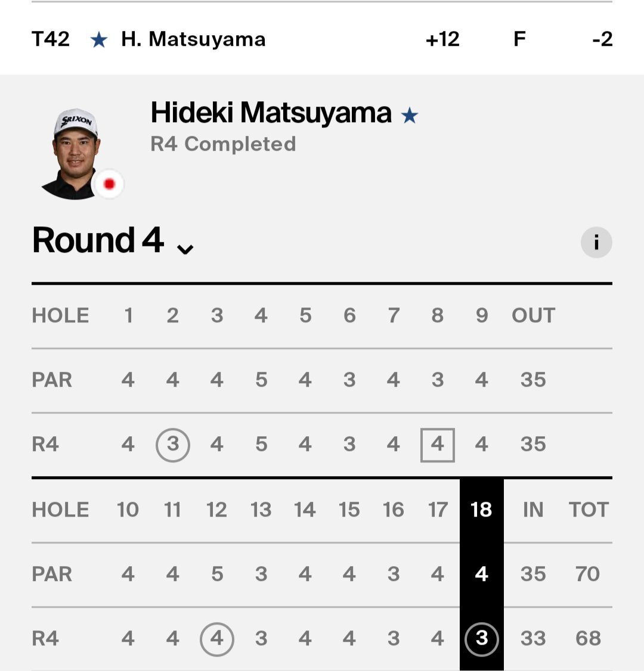Tap the +12 total score in the top row

pyautogui.click(x=442, y=39)
